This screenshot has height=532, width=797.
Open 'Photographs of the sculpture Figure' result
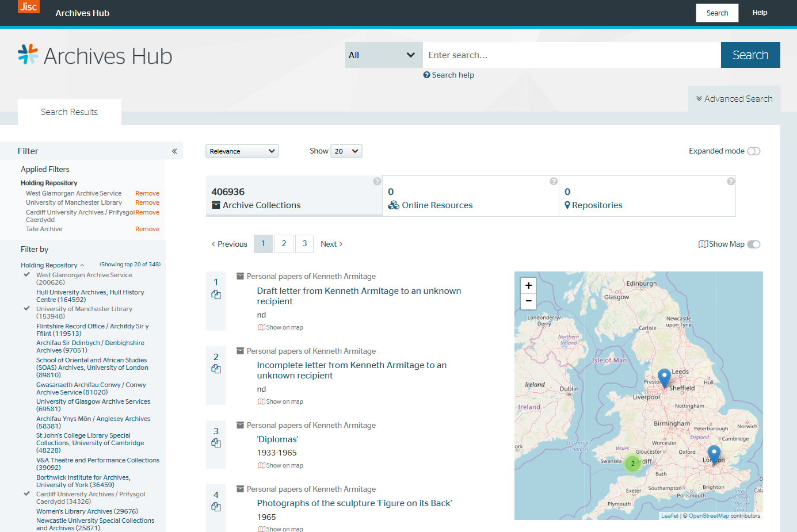[354, 503]
